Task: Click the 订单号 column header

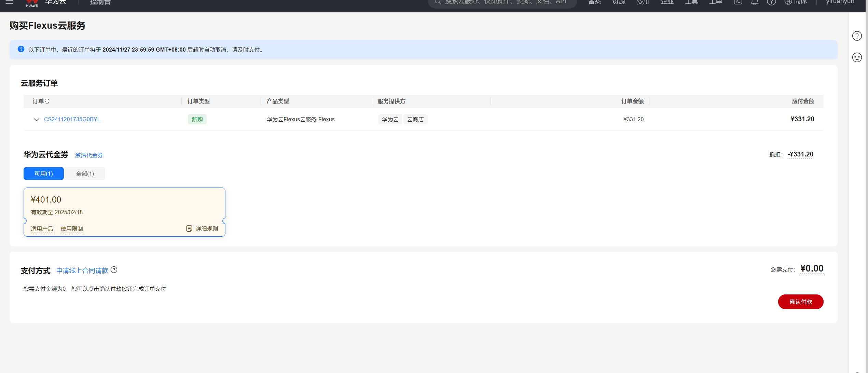Action: point(41,101)
